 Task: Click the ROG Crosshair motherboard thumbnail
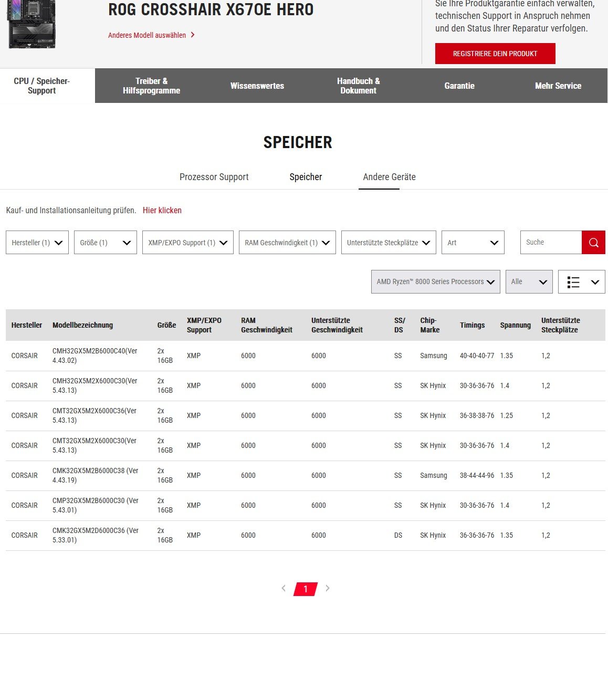pyautogui.click(x=32, y=24)
